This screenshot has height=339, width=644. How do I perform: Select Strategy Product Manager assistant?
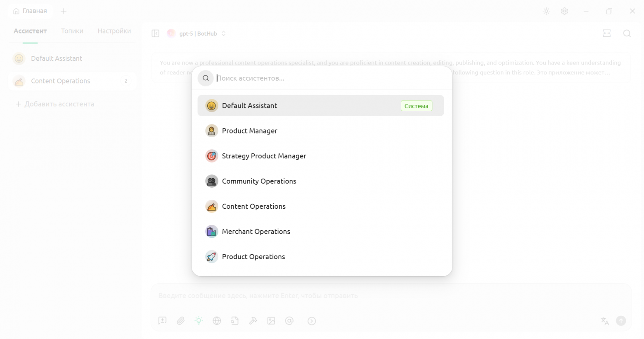264,156
